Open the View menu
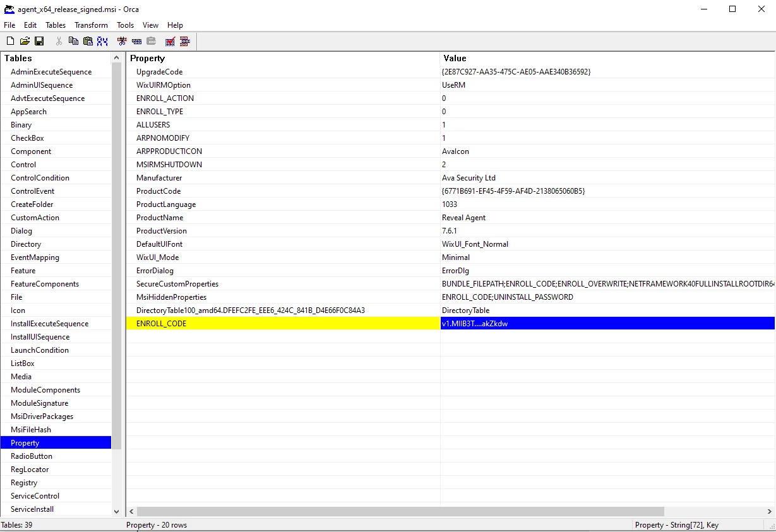The height and width of the screenshot is (532, 776). (x=150, y=25)
